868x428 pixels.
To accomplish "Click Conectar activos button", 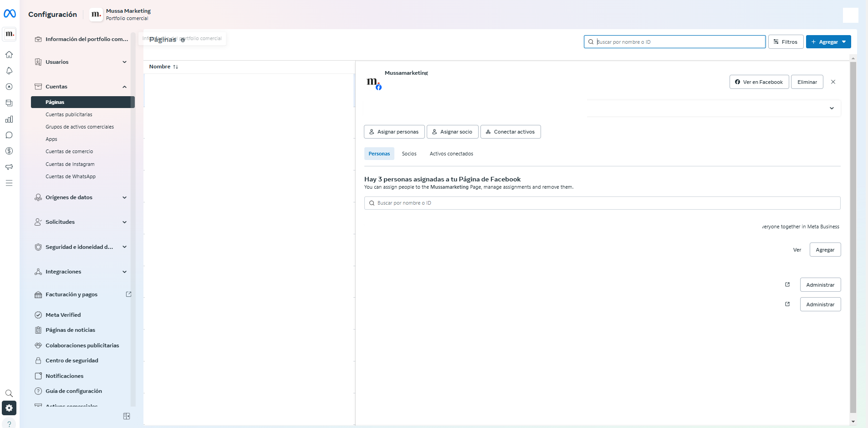I will coord(511,132).
